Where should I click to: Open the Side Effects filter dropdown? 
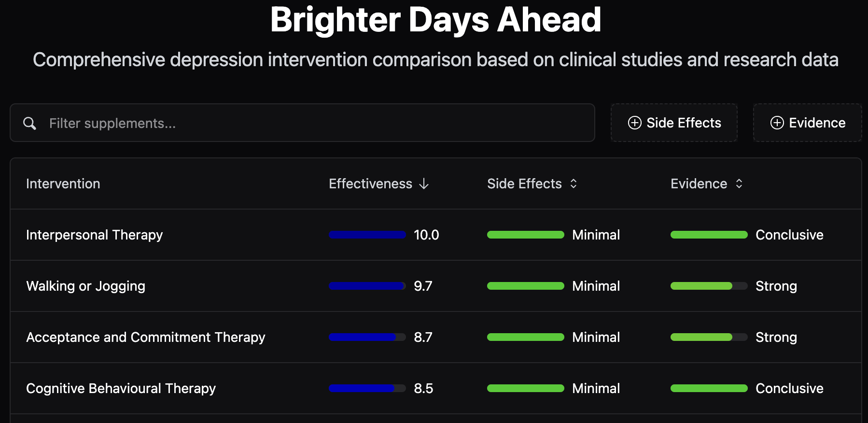(x=674, y=123)
